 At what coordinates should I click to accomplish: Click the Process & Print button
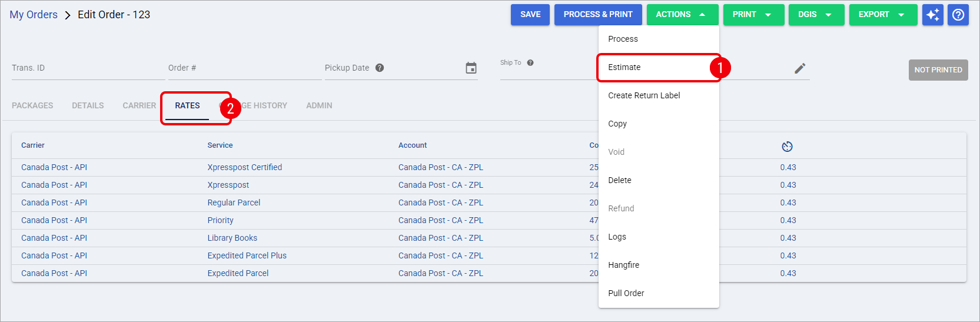pos(598,15)
